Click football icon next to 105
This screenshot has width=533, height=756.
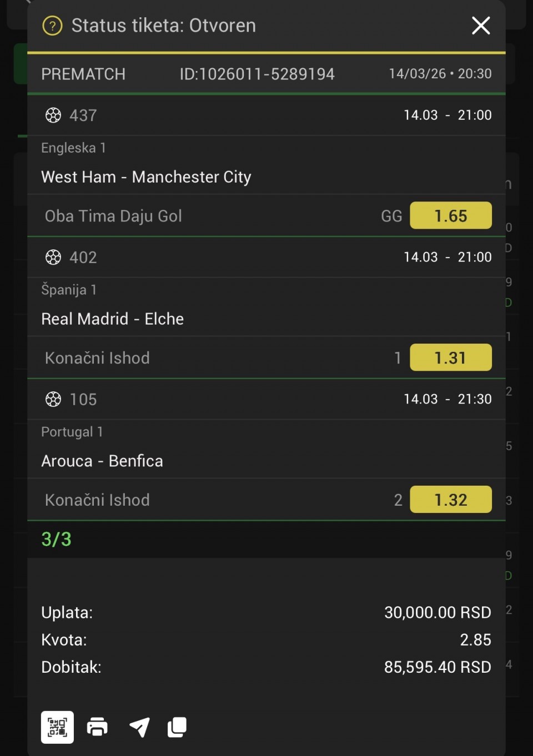[x=53, y=400]
